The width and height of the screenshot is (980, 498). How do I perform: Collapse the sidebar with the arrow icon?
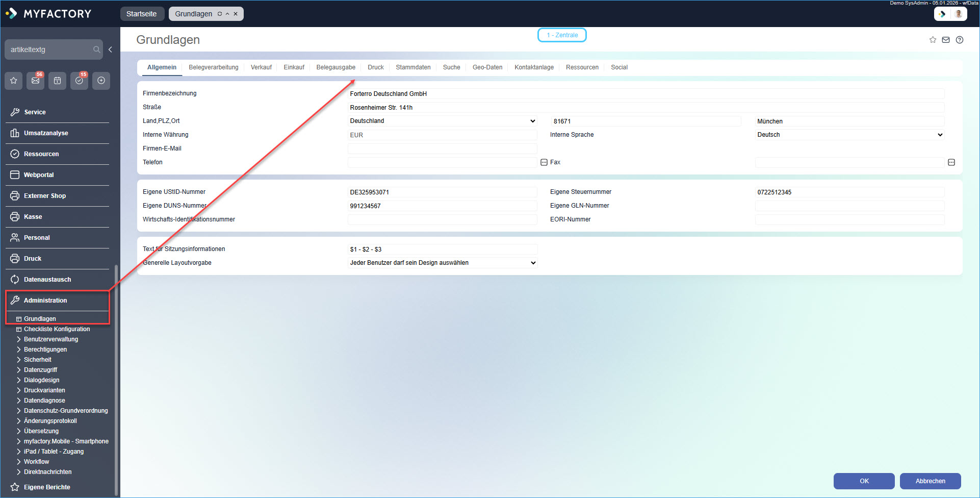pyautogui.click(x=110, y=49)
